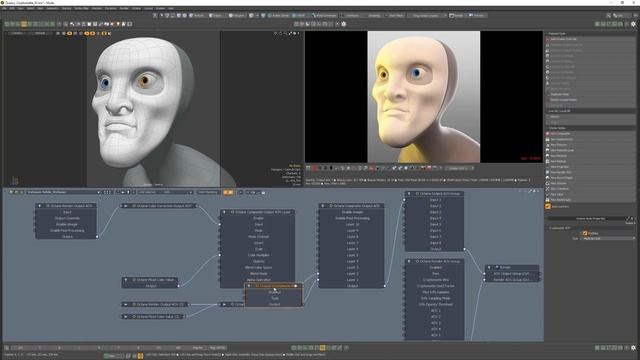
Task: Open the Help menu
Action: [171, 8]
